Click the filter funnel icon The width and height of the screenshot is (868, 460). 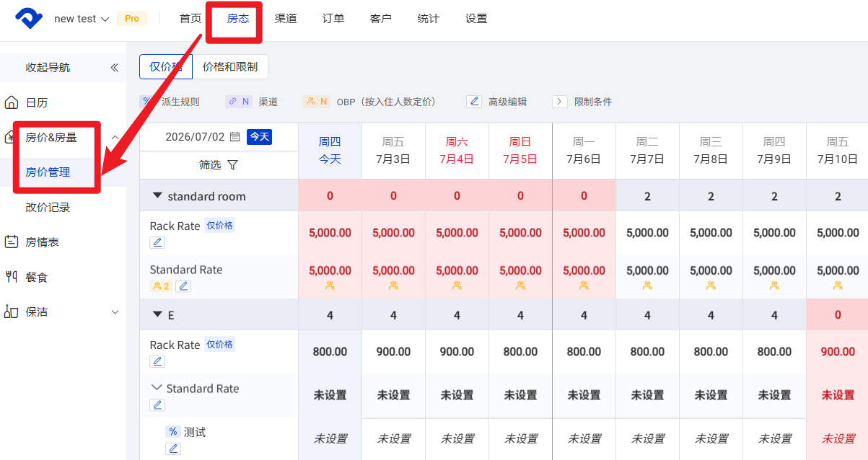point(232,165)
